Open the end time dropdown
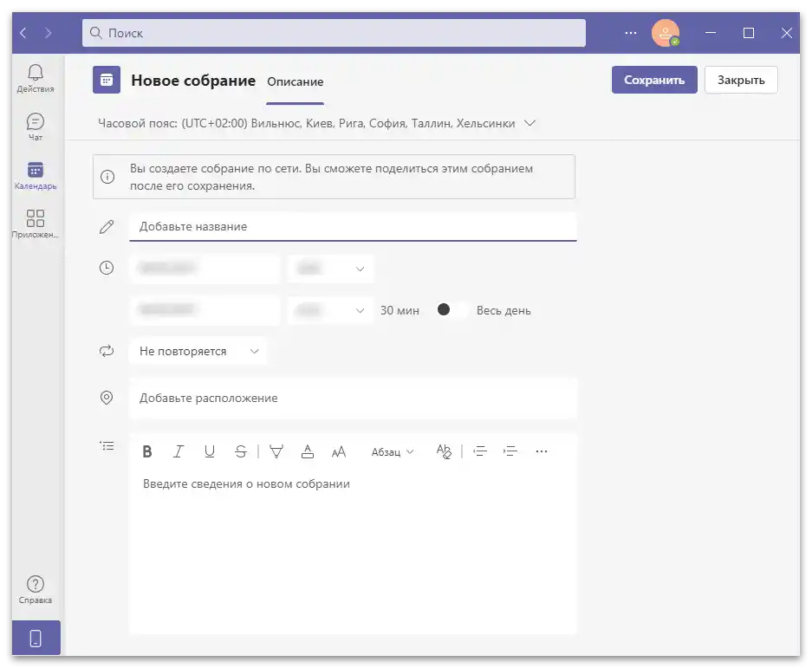The width and height of the screenshot is (812, 668). tap(330, 310)
